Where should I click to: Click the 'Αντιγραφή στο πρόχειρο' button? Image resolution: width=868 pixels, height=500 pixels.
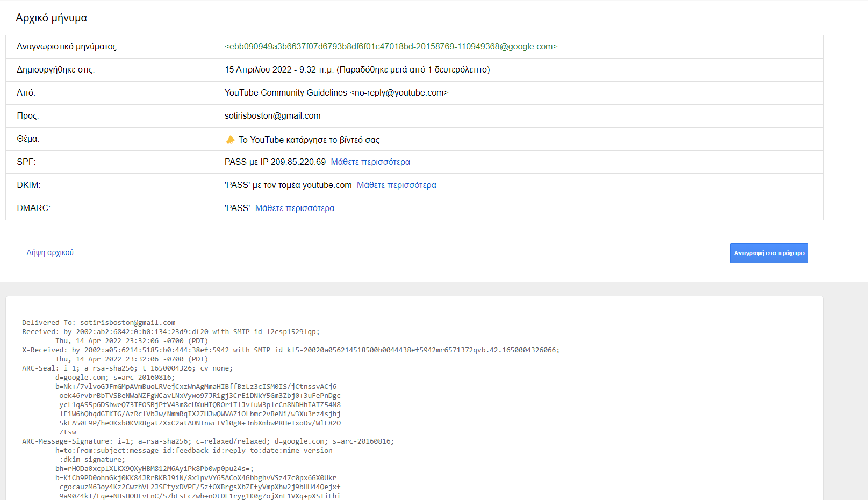[769, 253]
